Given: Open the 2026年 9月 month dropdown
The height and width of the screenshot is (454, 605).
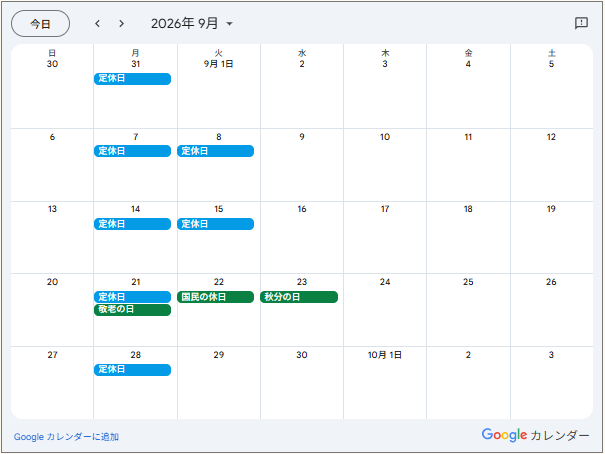Looking at the screenshot, I should click(x=192, y=24).
